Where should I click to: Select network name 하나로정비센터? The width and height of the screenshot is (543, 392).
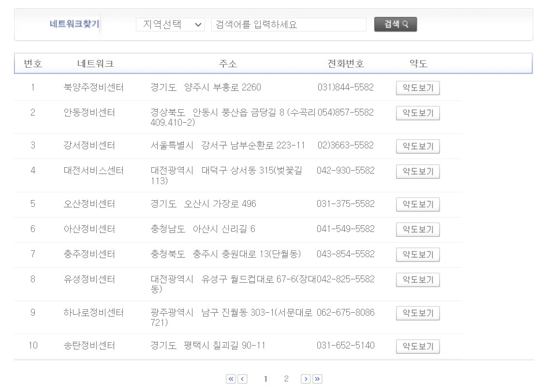coord(93,313)
